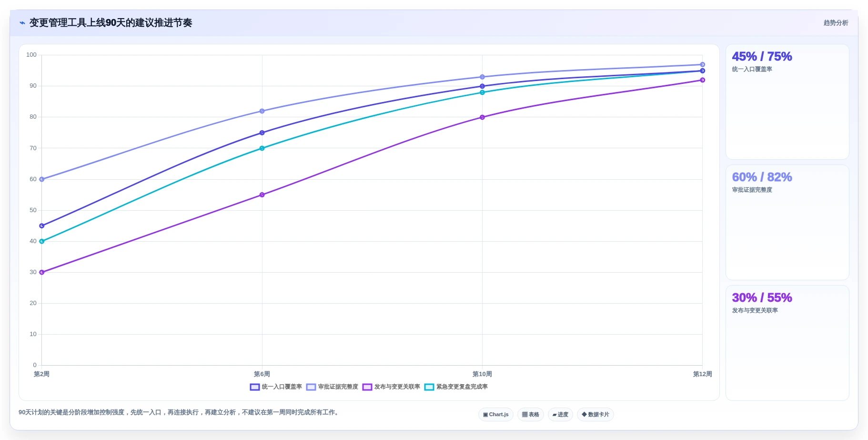Click the 趋势分析 label at top right
Screen dimensions: 868x440
pos(836,23)
